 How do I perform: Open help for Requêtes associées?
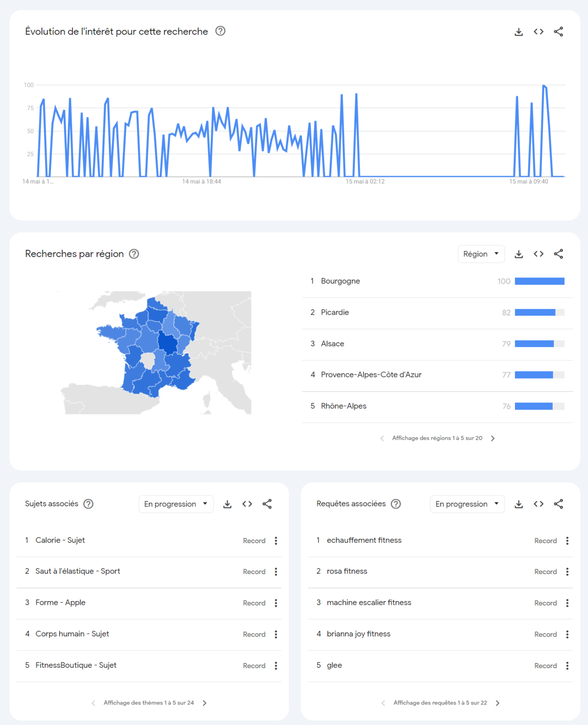click(396, 504)
